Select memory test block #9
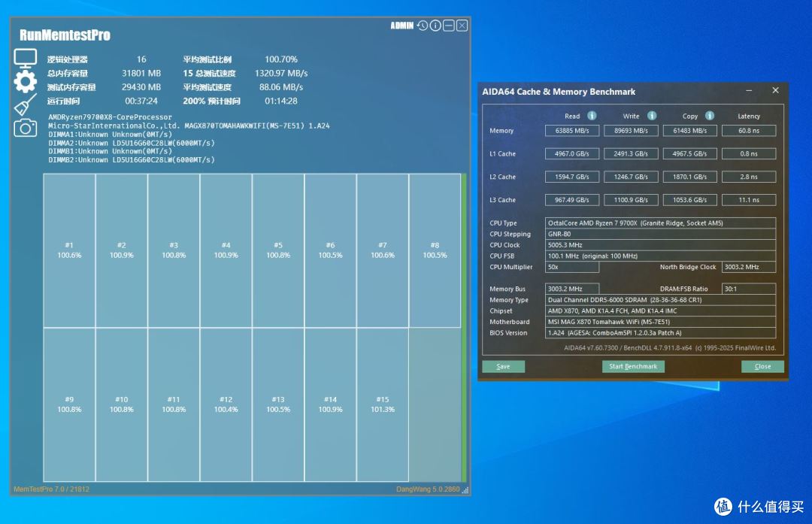Image resolution: width=812 pixels, height=524 pixels. (69, 404)
